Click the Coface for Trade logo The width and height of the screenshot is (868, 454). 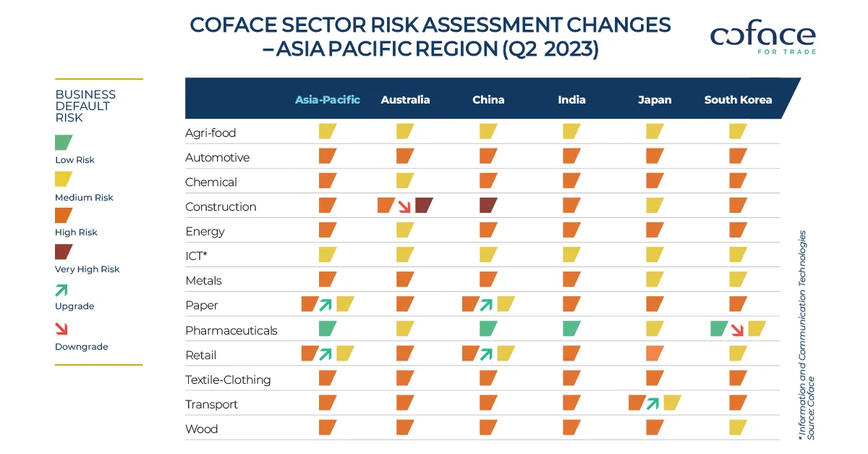762,38
